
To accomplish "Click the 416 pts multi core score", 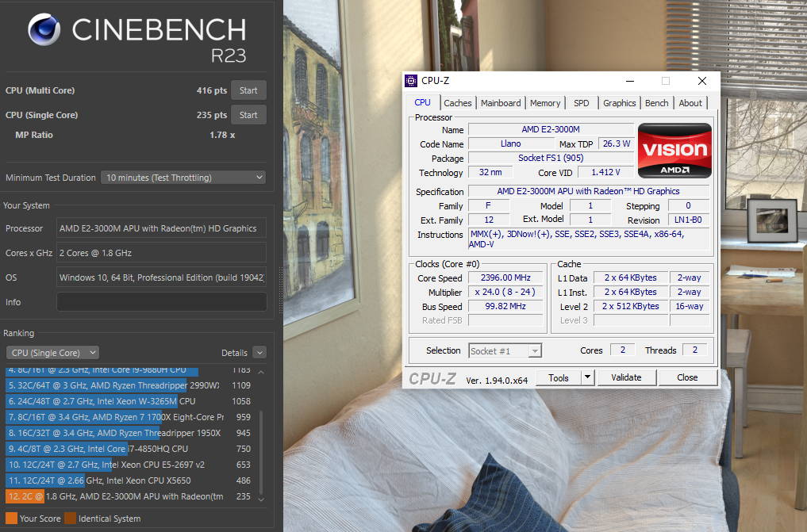I will point(212,90).
